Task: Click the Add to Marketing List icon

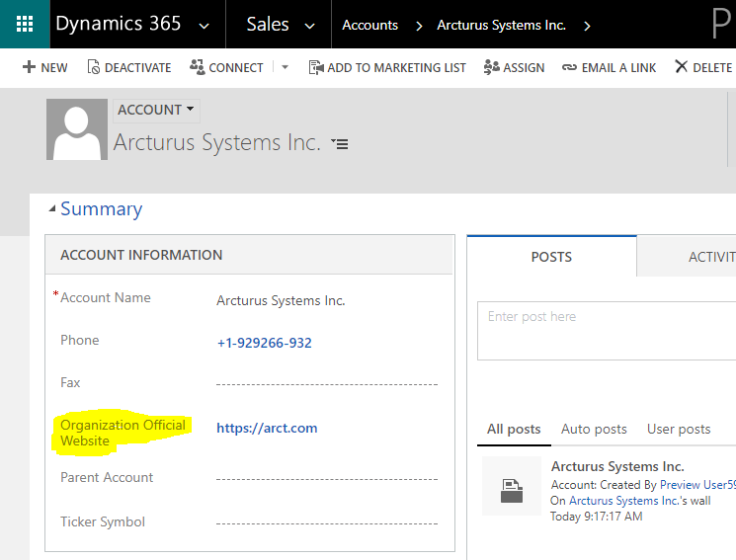Action: [316, 67]
